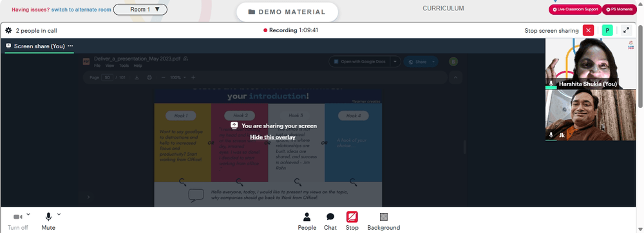644x233 pixels.
Task: Expand camera options chevron
Action: point(28,214)
